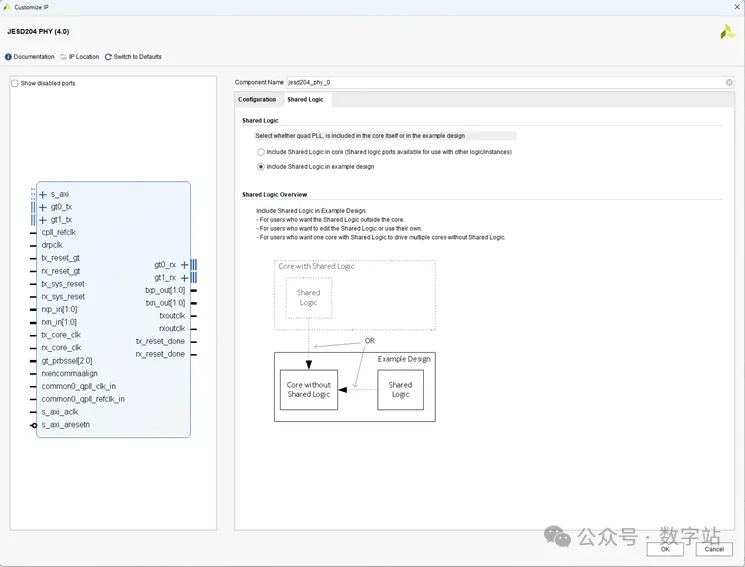This screenshot has height=567, width=745.
Task: Select Include Shared Logic in core option
Action: [x=261, y=152]
